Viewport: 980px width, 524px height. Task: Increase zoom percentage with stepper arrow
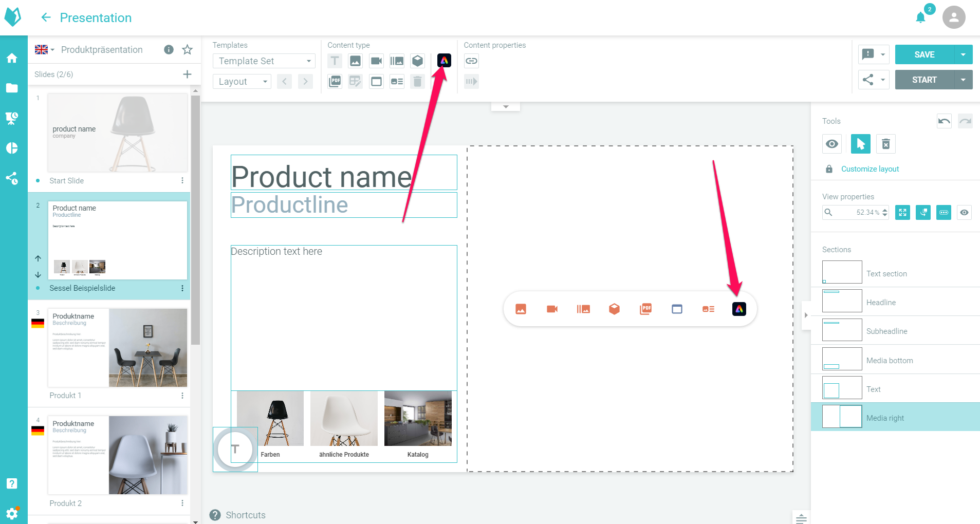point(885,210)
